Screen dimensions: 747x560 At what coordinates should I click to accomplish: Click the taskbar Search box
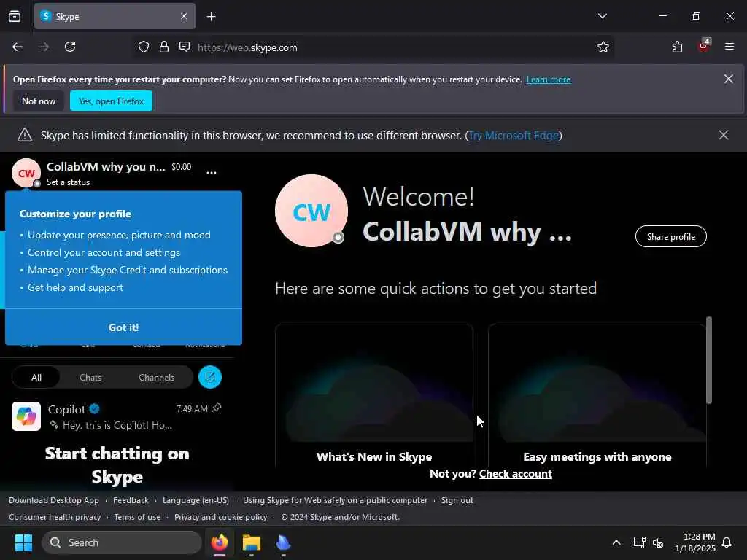[122, 542]
